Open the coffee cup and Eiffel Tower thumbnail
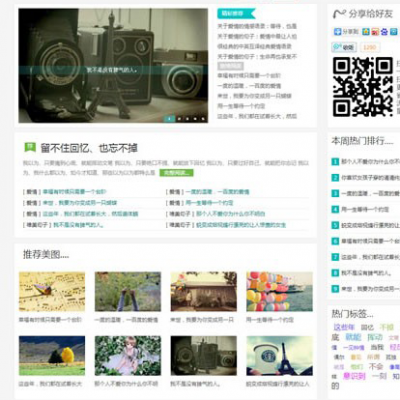This screenshot has width=400, height=400. pyautogui.click(x=279, y=356)
